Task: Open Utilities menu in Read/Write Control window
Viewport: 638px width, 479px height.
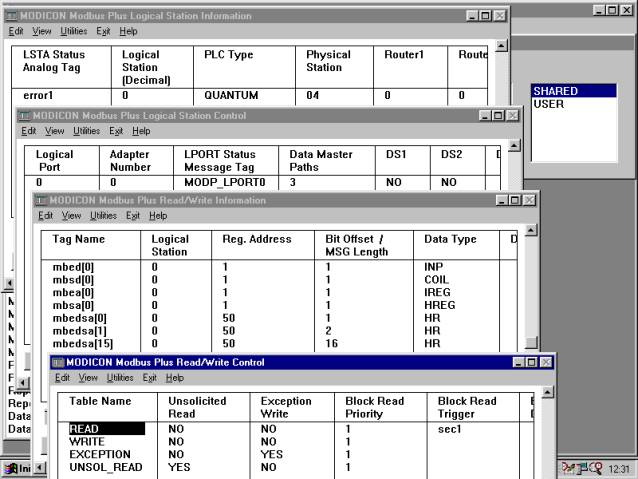Action: (120, 378)
